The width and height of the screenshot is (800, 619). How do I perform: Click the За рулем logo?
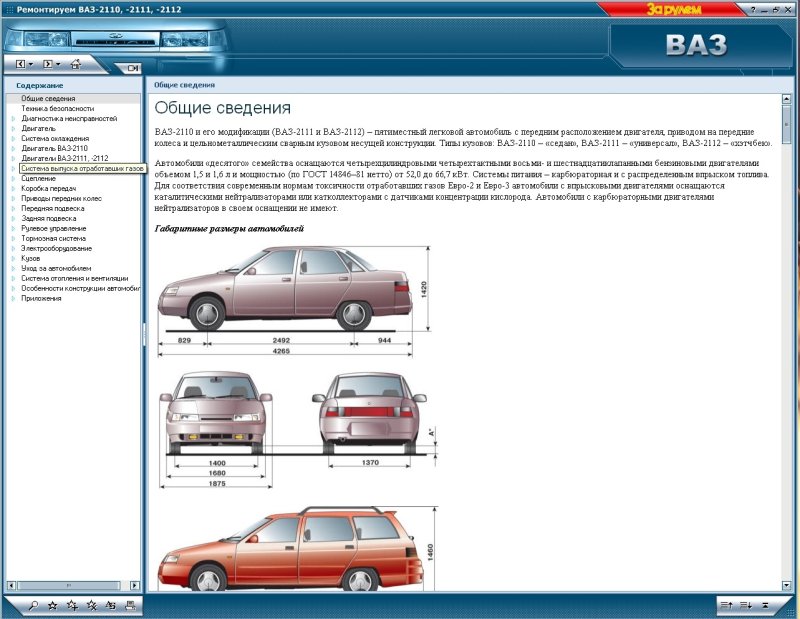point(673,9)
